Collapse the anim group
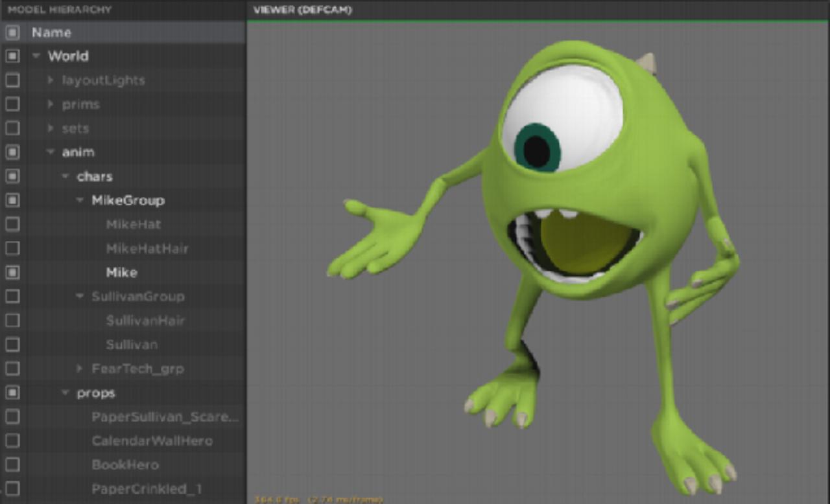This screenshot has width=830, height=504. 51,152
